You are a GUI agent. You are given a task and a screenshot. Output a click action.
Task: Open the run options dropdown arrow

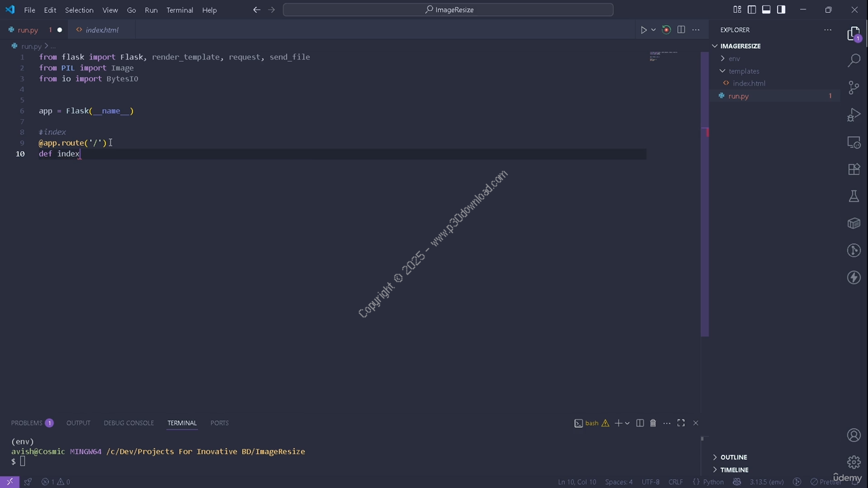coord(654,30)
